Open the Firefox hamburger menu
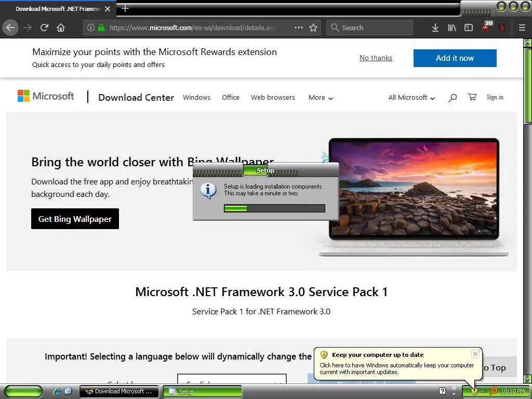The width and height of the screenshot is (532, 399). pyautogui.click(x=522, y=28)
